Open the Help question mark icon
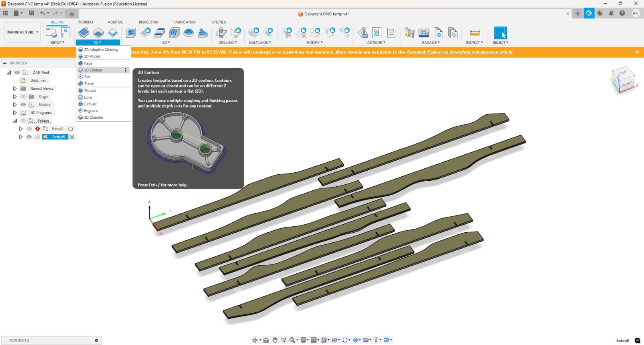This screenshot has width=644, height=345. [622, 13]
